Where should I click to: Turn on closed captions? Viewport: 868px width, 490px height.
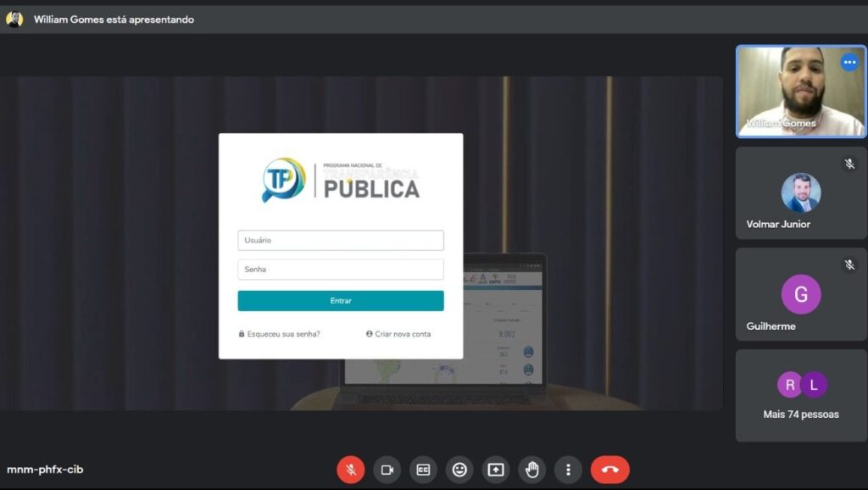[424, 470]
